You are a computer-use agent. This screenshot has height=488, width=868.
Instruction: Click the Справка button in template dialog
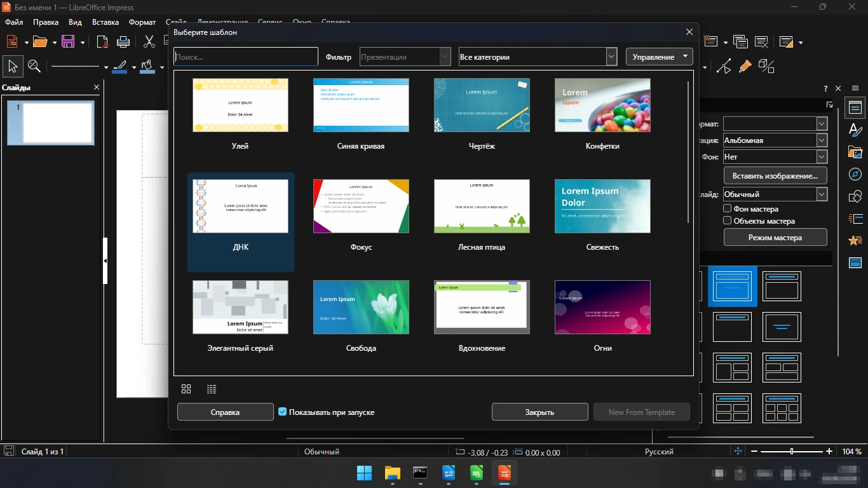(225, 412)
